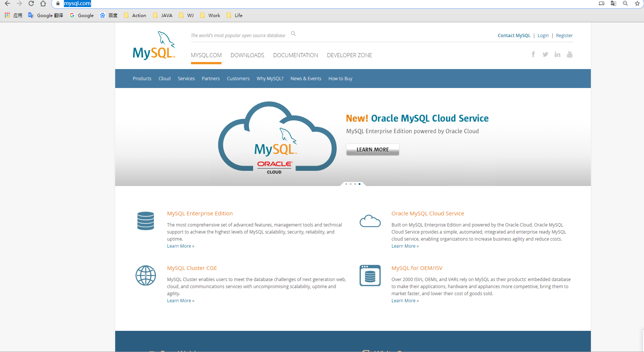Click the Register link
The width and height of the screenshot is (644, 352).
[564, 36]
